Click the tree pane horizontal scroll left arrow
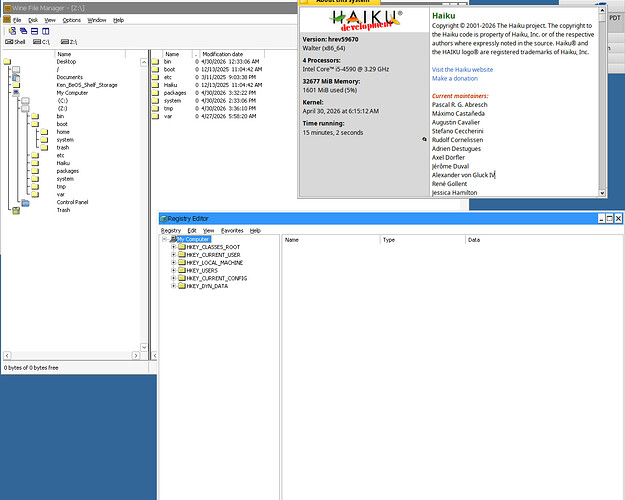 point(7,355)
